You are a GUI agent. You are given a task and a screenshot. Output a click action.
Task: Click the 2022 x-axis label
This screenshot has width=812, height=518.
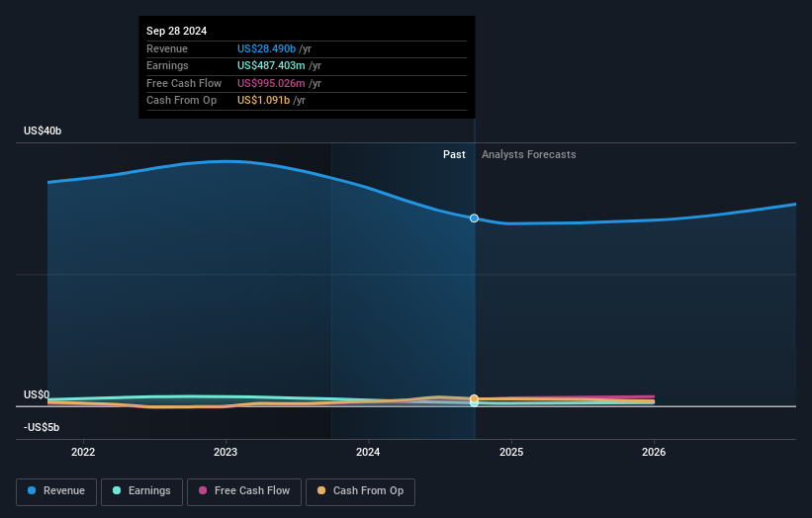(x=83, y=452)
